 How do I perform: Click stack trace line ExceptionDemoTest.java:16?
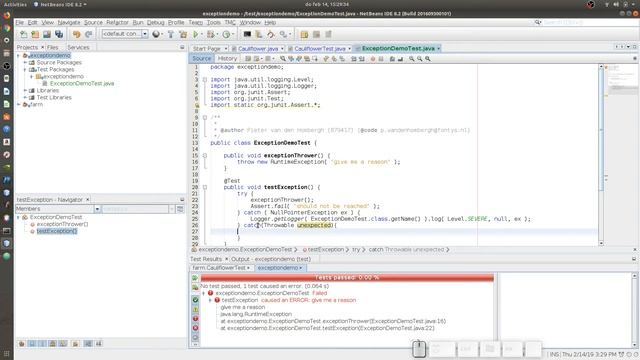(333, 321)
